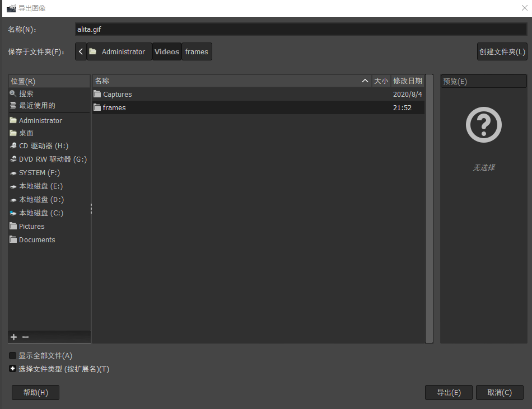Open 搜索 in the places list

tap(49, 93)
